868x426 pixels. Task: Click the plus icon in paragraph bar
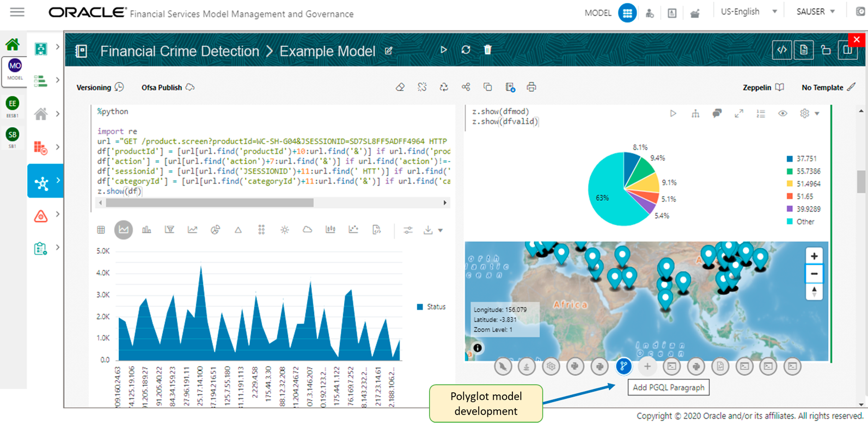click(x=647, y=367)
